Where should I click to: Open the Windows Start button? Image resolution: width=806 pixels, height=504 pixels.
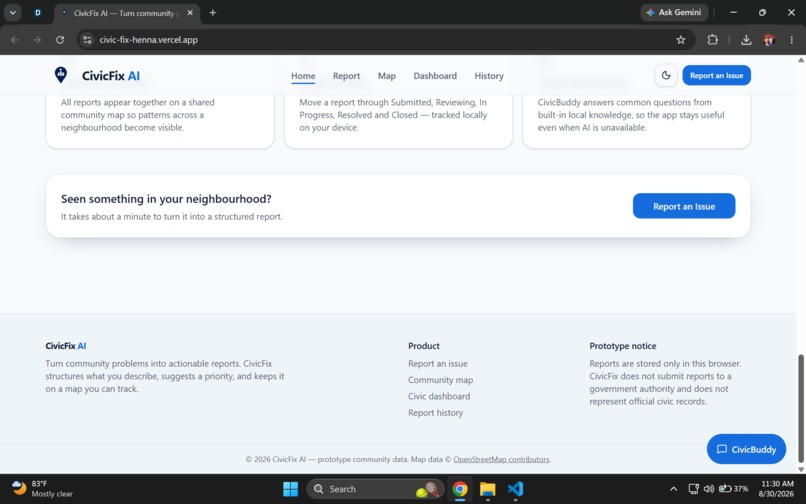pos(290,489)
